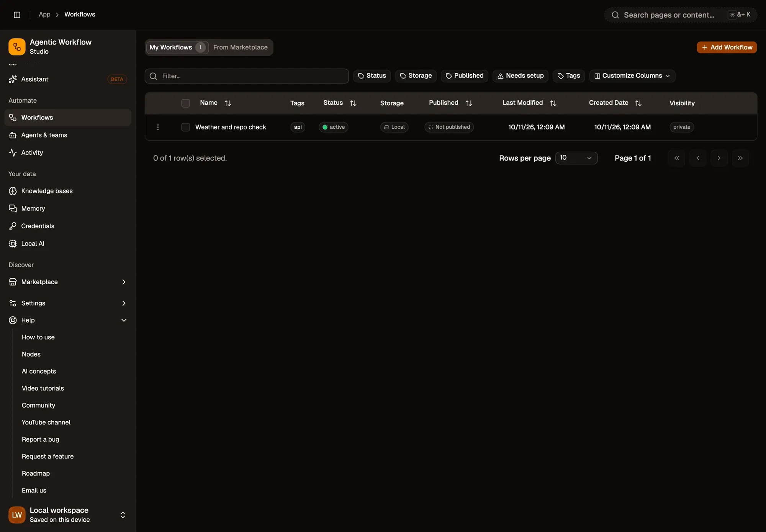Viewport: 766px width, 532px height.
Task: Open Agents & teams in the sidebar
Action: (68, 135)
